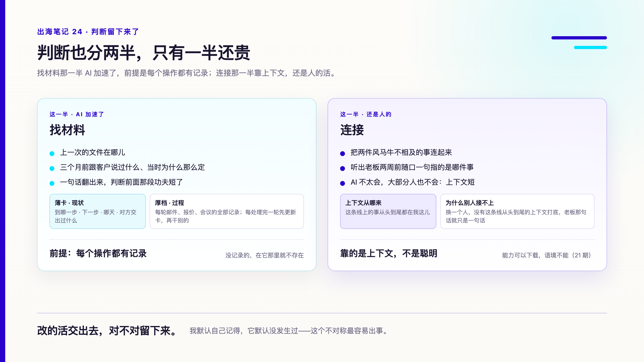Click bullet '三个月前跟客户说过什么、当时为什么那么定'
644x362 pixels.
(132, 167)
